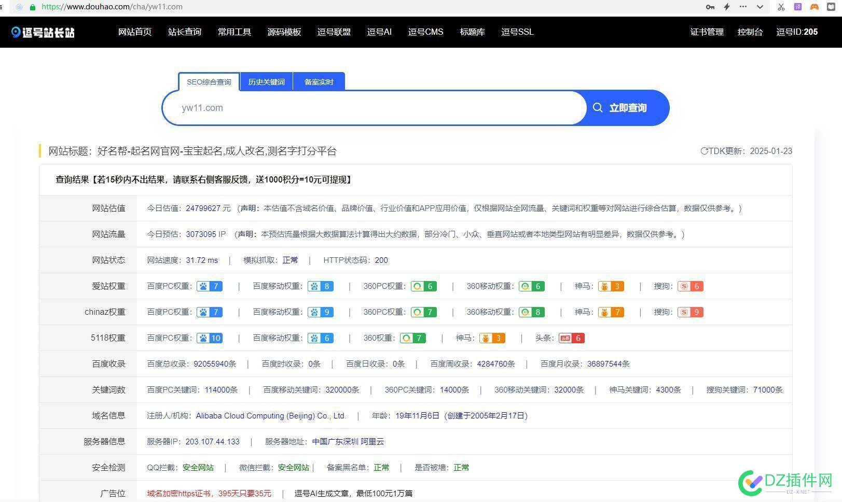Click the browser scissors screenshot icon

pyautogui.click(x=781, y=7)
